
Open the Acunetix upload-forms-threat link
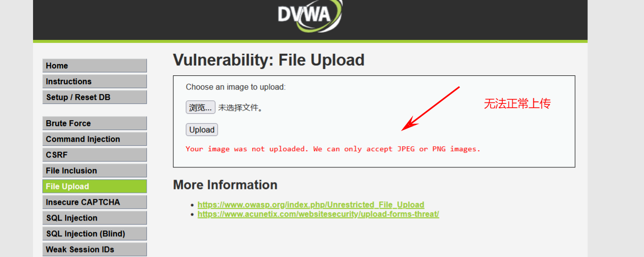tap(318, 214)
